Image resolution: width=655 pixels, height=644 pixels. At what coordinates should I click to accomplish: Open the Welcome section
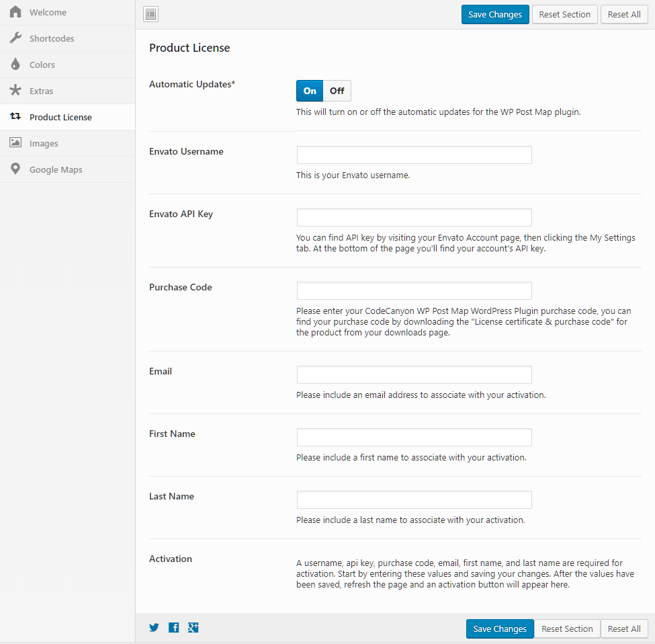68,13
